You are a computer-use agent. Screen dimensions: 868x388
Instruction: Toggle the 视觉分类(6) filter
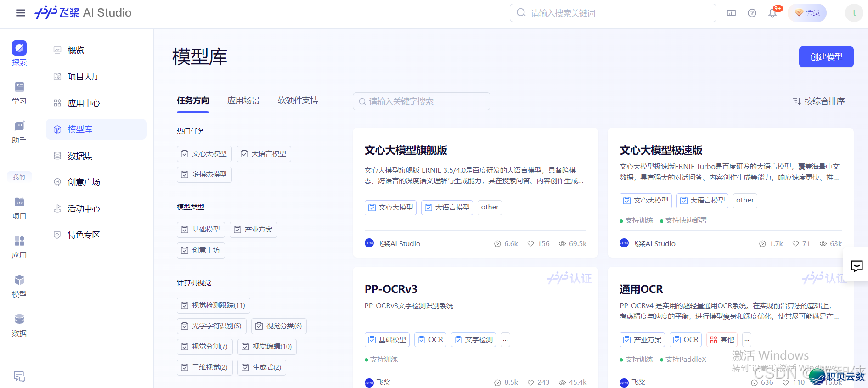279,326
